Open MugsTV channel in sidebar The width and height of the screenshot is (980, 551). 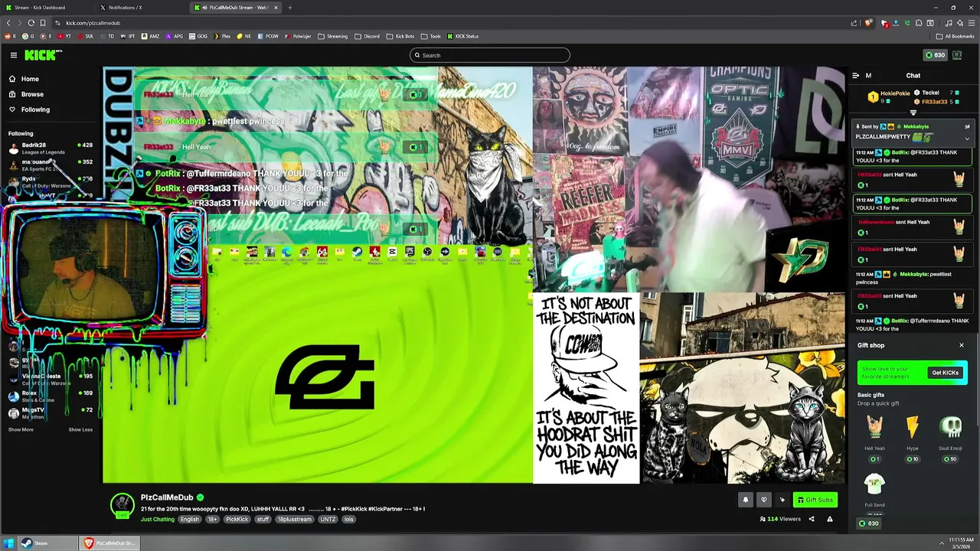coord(51,413)
